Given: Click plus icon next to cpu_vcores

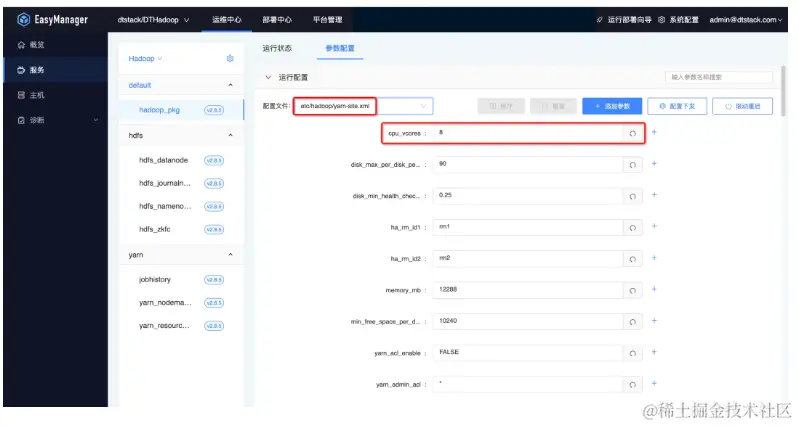Looking at the screenshot, I should click(654, 132).
